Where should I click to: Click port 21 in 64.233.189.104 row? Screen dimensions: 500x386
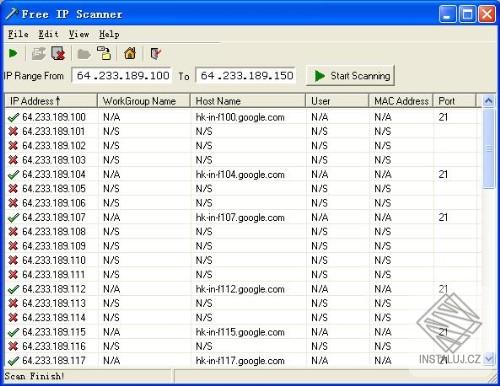click(x=443, y=174)
